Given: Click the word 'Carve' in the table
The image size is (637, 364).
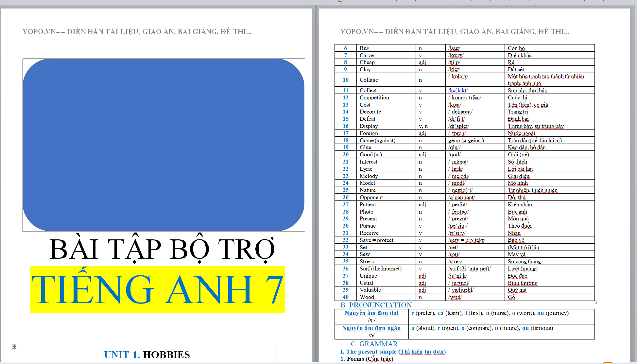Looking at the screenshot, I should [367, 56].
